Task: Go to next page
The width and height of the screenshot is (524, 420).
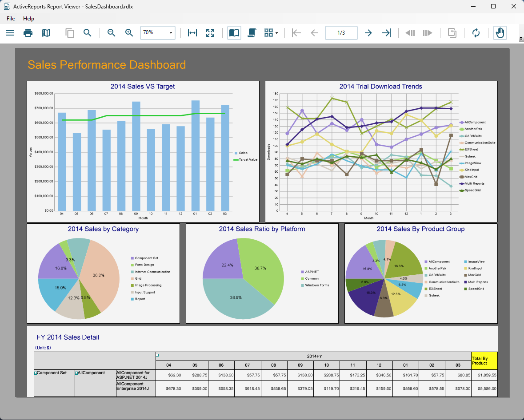Action: [368, 33]
